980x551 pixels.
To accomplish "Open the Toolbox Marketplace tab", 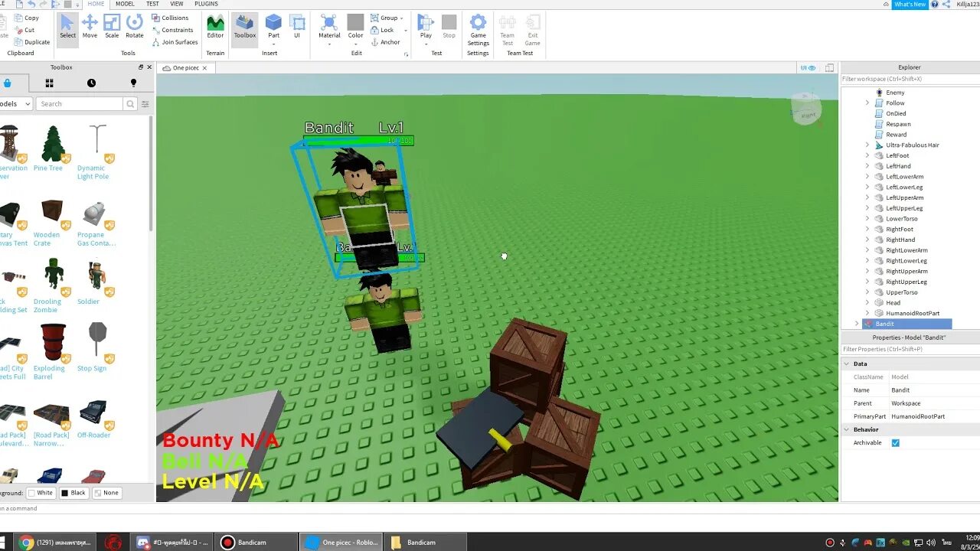I will point(7,83).
